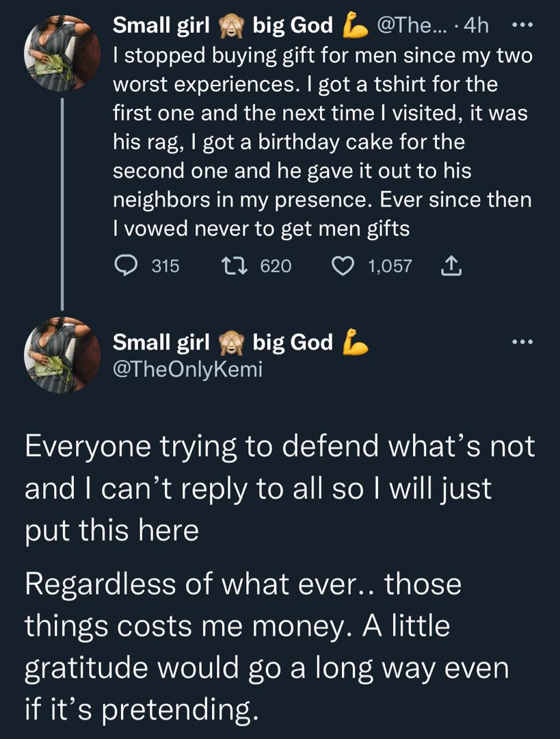Open the profile avatar on the first tweet
Screen dimensions: 560x739
coord(62,53)
